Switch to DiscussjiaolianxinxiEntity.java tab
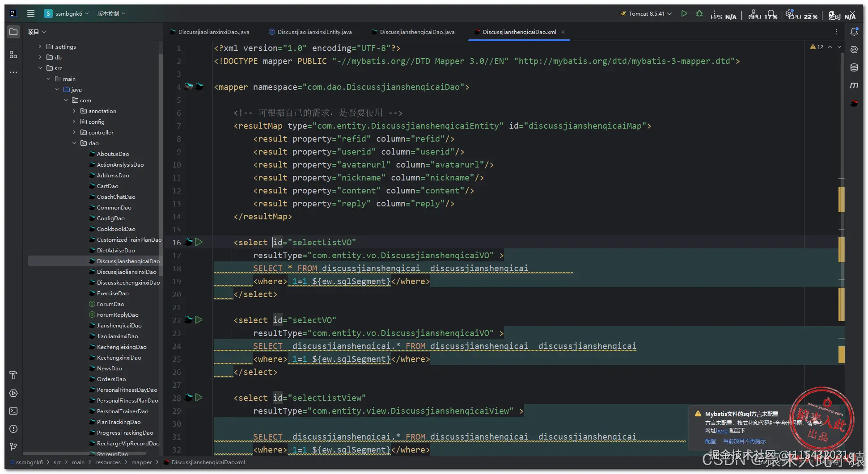Screen dimensions: 868x474 tap(310, 32)
